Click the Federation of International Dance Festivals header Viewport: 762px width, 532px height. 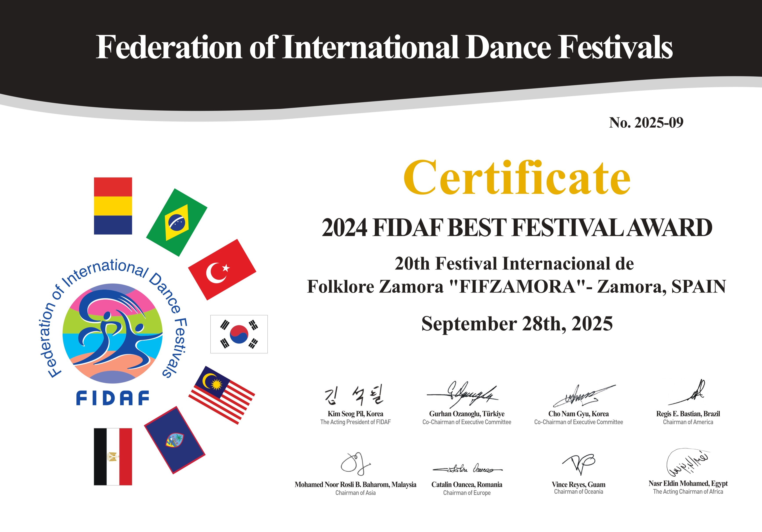384,47
